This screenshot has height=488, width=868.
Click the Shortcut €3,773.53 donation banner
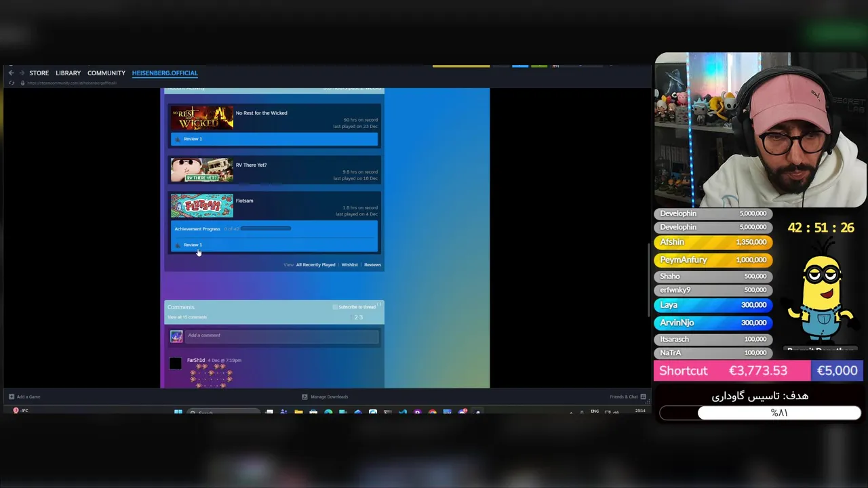click(x=732, y=371)
